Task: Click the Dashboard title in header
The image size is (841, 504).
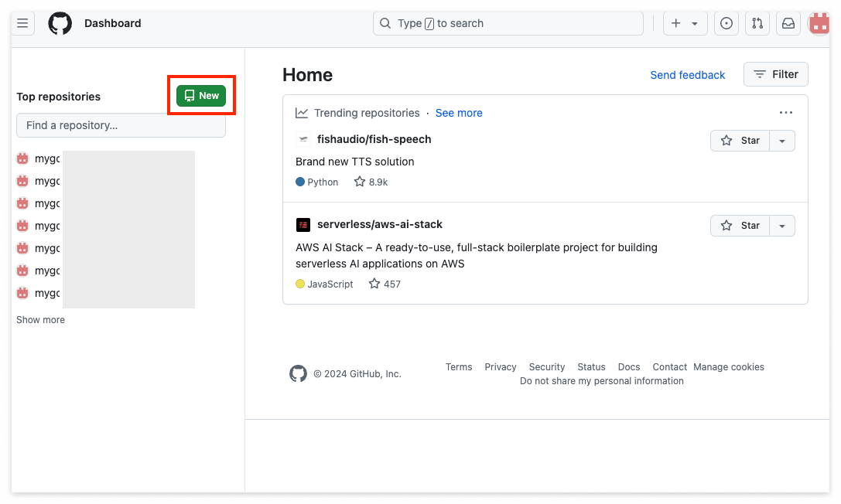Action: click(113, 23)
